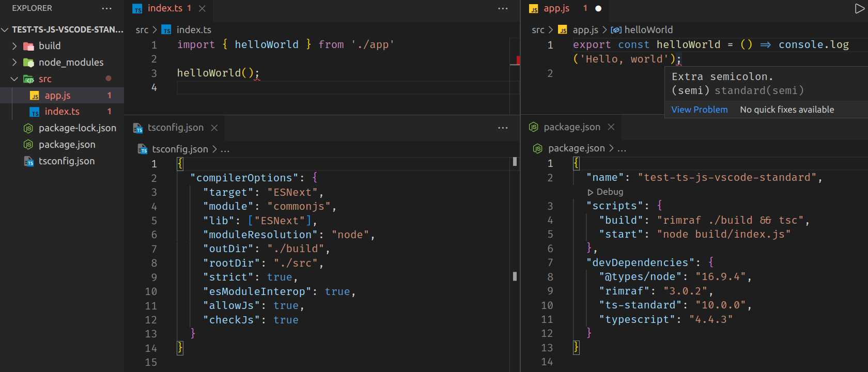Switch to the package.json tab
The height and width of the screenshot is (372, 868).
pyautogui.click(x=572, y=127)
